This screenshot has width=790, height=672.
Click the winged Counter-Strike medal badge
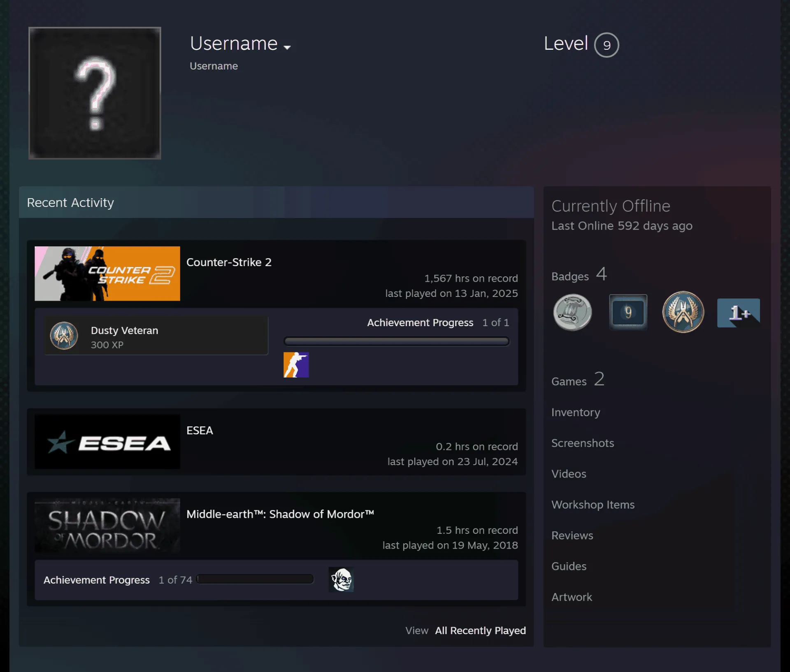click(683, 313)
